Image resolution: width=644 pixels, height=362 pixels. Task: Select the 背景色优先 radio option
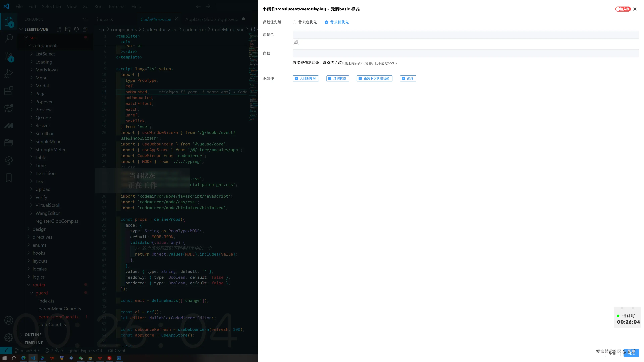[295, 22]
